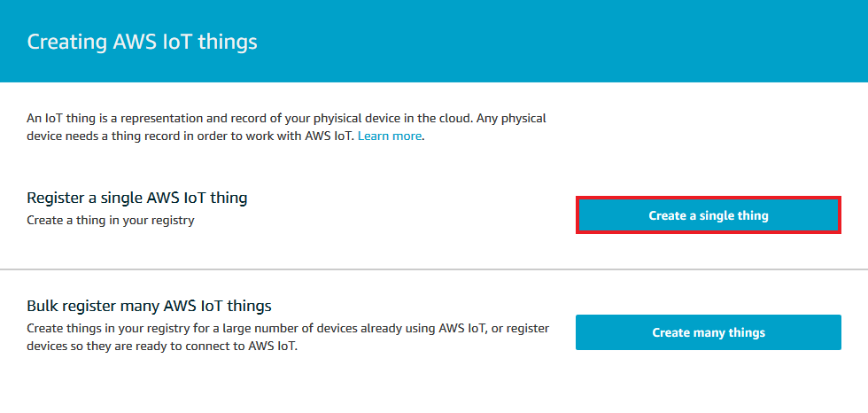This screenshot has width=868, height=413.
Task: Click the line ending ready to connect to AWS IoT
Action: point(163,346)
